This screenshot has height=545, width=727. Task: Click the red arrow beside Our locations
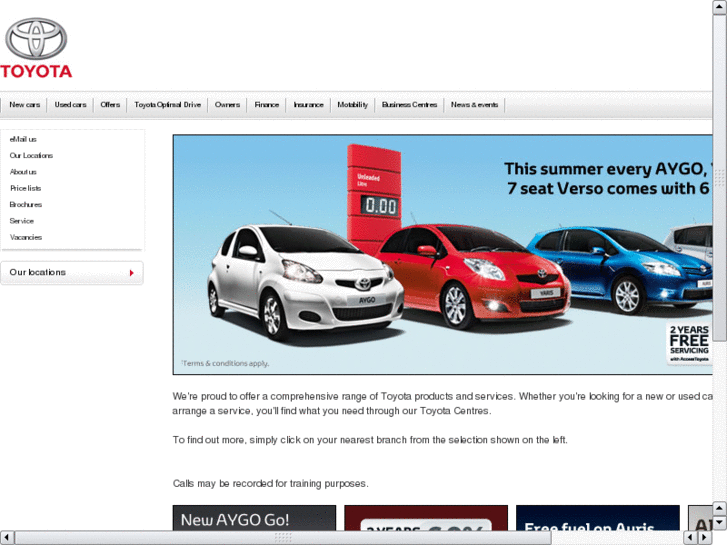tap(132, 273)
